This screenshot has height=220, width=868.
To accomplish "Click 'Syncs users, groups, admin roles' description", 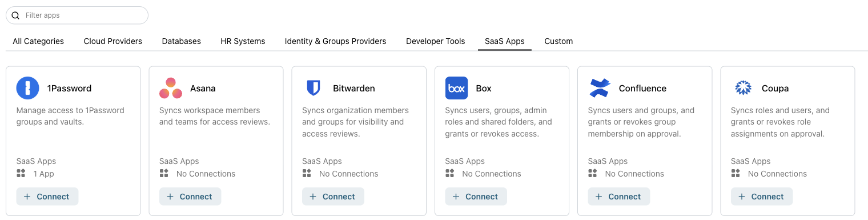I will [499, 122].
